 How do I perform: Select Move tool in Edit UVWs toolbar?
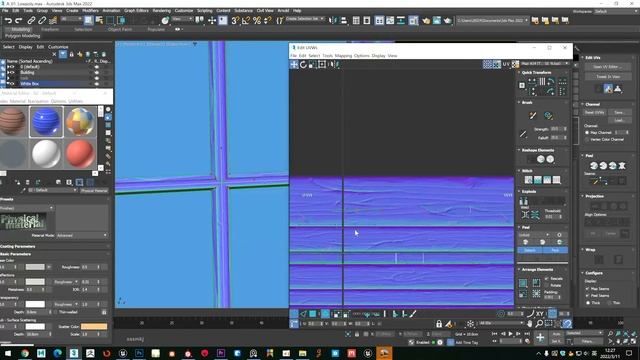pos(294,64)
